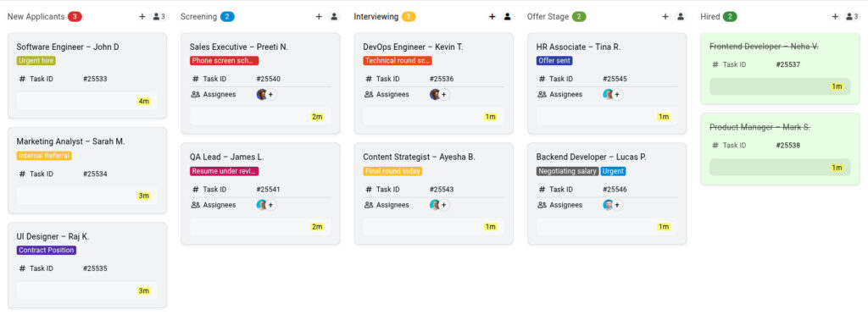Open Sales Executive – Preeti N. card title

coord(238,47)
